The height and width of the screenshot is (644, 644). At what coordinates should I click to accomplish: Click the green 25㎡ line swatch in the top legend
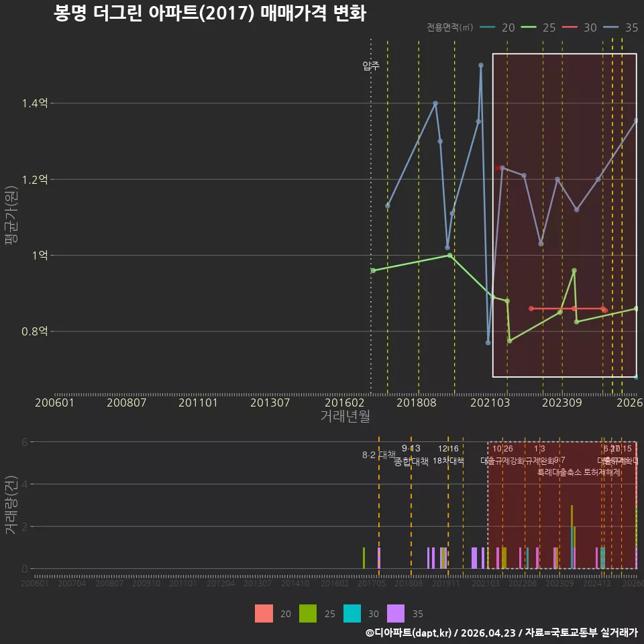coord(529,28)
